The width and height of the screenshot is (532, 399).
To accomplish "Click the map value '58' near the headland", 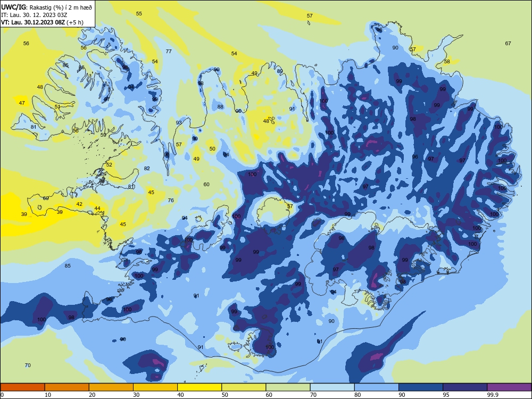I will click(447, 61).
